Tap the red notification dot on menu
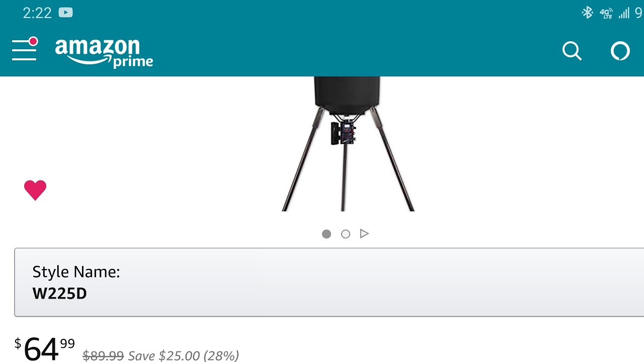Screen dimensions: 644x362 tap(33, 41)
